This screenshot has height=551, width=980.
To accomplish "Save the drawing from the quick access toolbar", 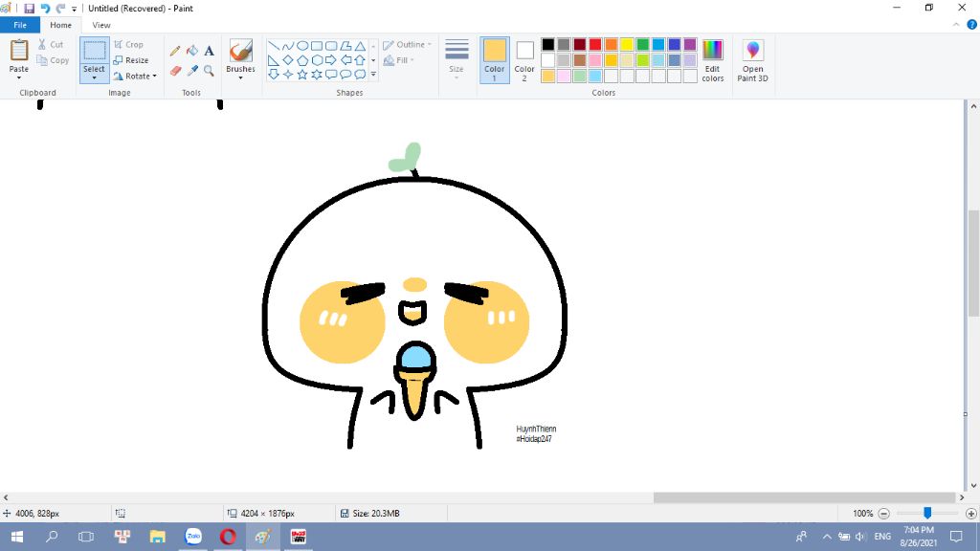I will click(30, 8).
